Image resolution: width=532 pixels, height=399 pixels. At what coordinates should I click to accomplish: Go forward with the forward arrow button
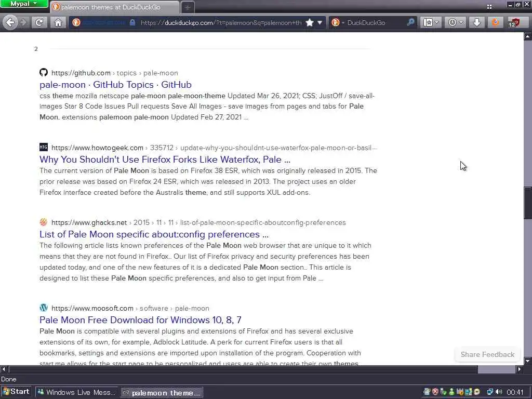pyautogui.click(x=23, y=23)
